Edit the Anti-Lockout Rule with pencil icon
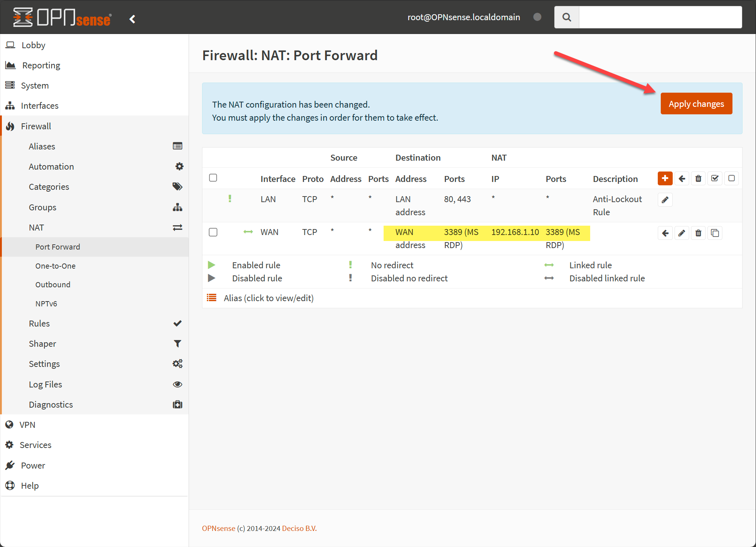The image size is (756, 547). pos(665,200)
